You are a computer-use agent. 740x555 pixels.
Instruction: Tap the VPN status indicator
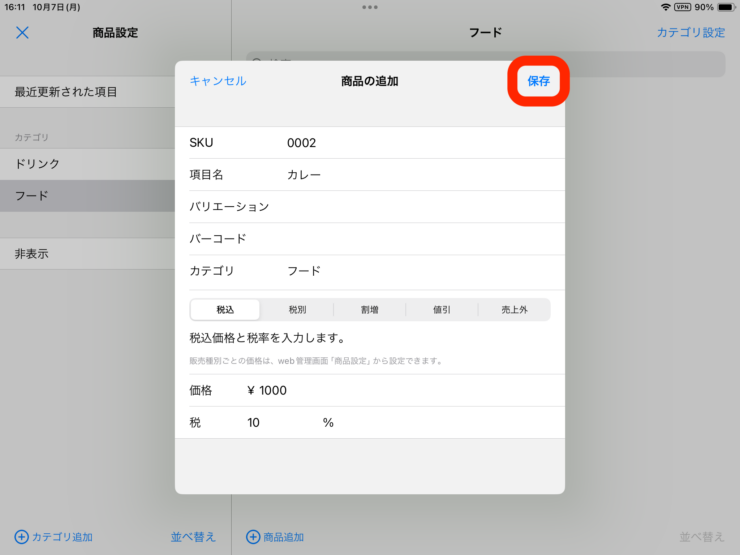(x=682, y=7)
